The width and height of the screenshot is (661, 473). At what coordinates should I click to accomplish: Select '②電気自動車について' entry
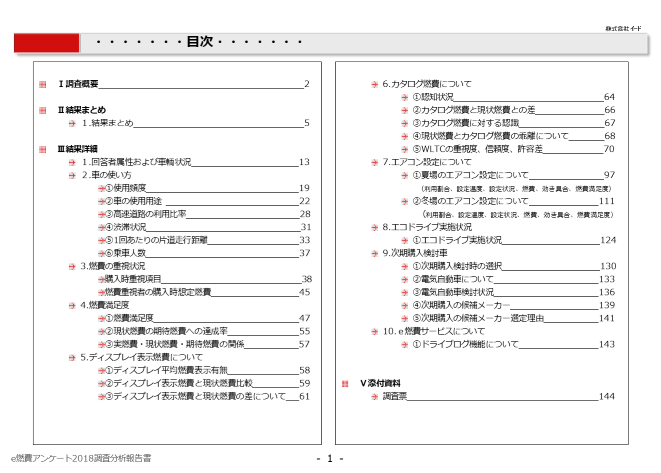tap(453, 279)
